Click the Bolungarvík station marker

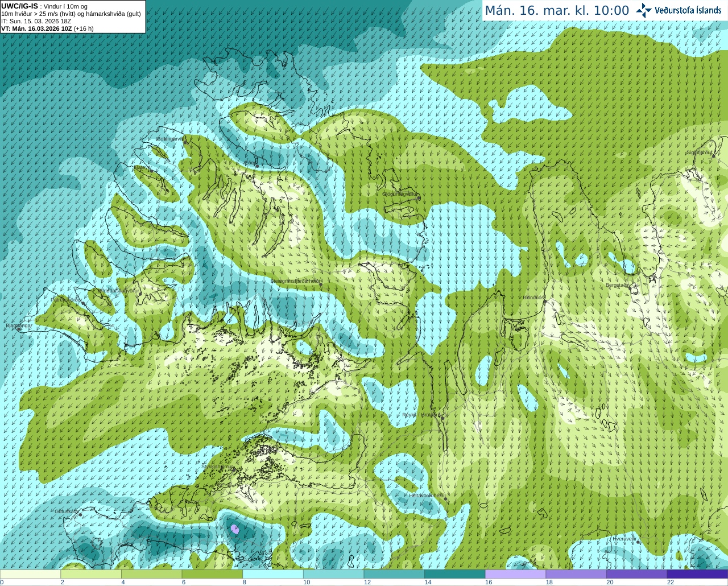pos(185,142)
